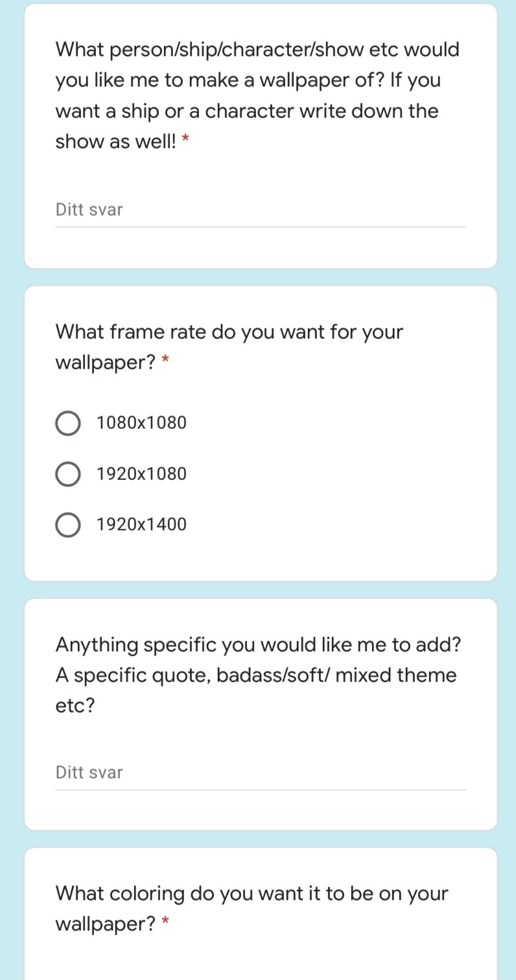Click the "1920x1400" option label text
The image size is (516, 980).
tap(141, 525)
